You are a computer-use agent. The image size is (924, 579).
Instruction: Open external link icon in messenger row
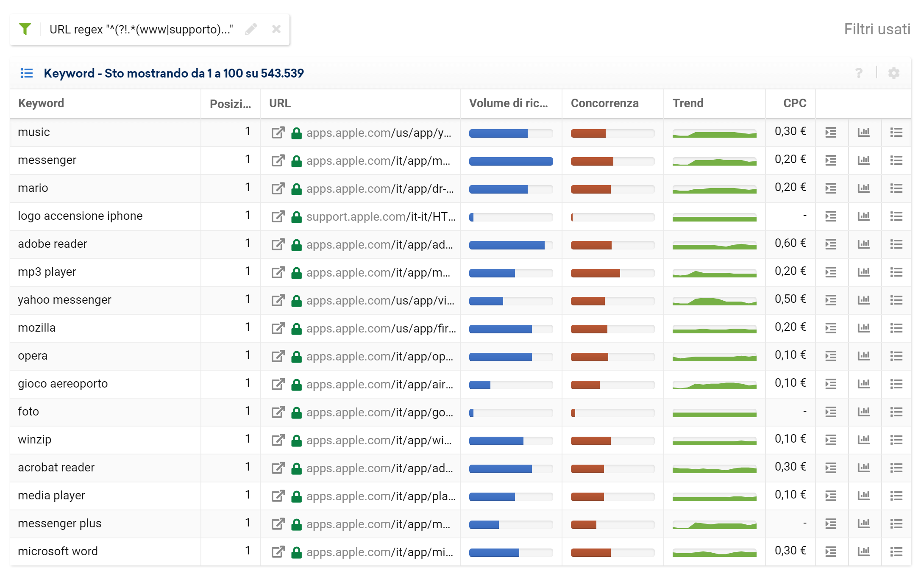coord(278,161)
